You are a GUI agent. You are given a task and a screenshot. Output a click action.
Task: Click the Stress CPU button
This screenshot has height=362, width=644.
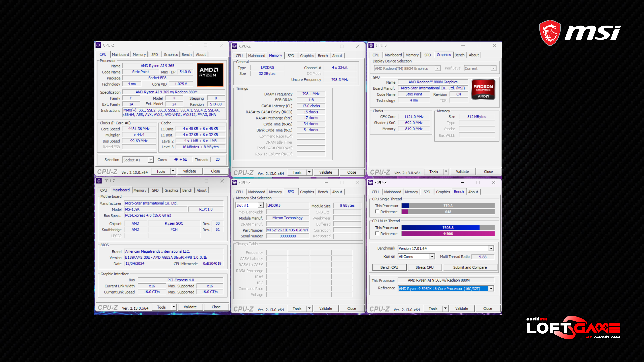[425, 267]
